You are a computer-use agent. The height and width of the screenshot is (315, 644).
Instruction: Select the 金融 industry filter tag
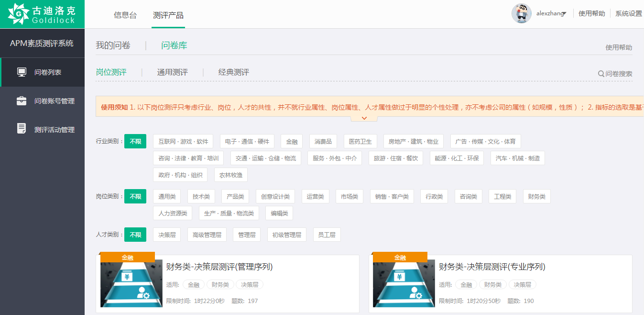point(292,141)
